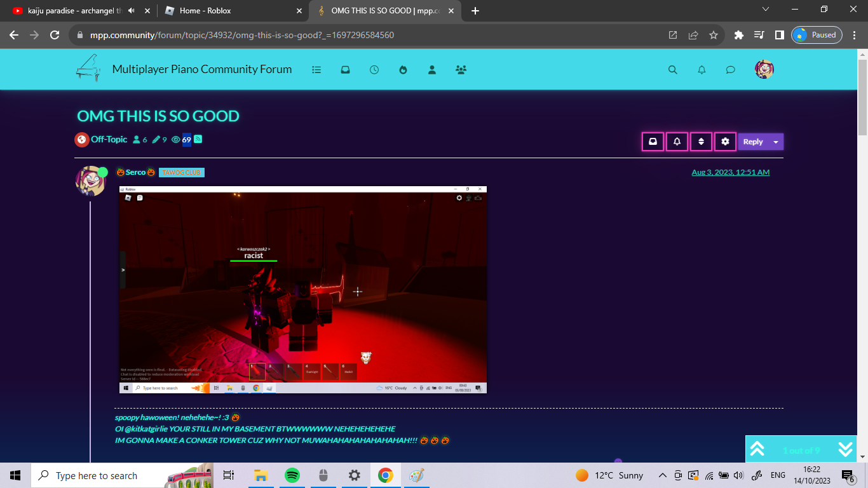Image resolution: width=868 pixels, height=488 pixels.
Task: Open File Explorer from the taskbar
Action: (261, 475)
